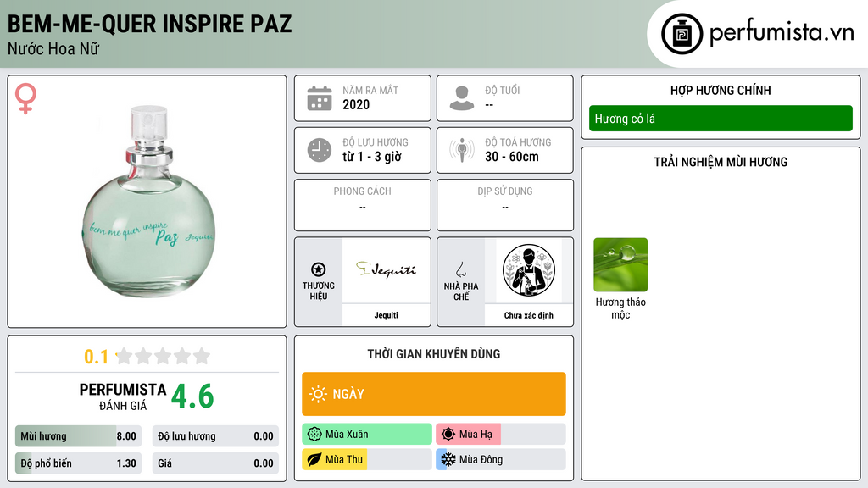The image size is (868, 488).
Task: Click the PERFUMISTA đánh giá label
Action: [123, 396]
